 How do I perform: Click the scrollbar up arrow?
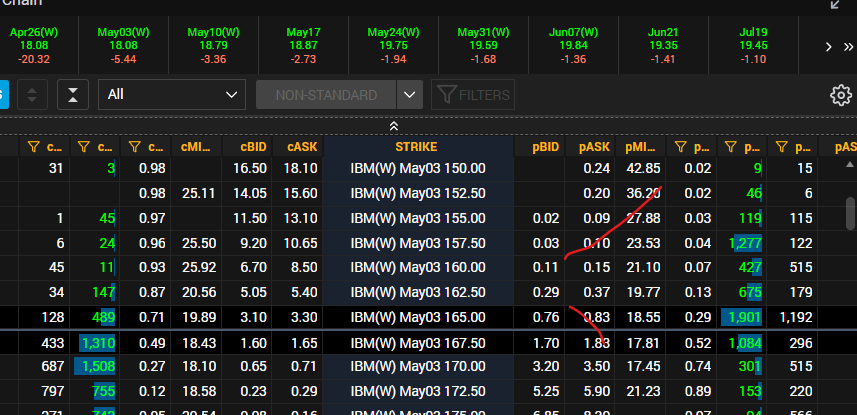point(849,164)
